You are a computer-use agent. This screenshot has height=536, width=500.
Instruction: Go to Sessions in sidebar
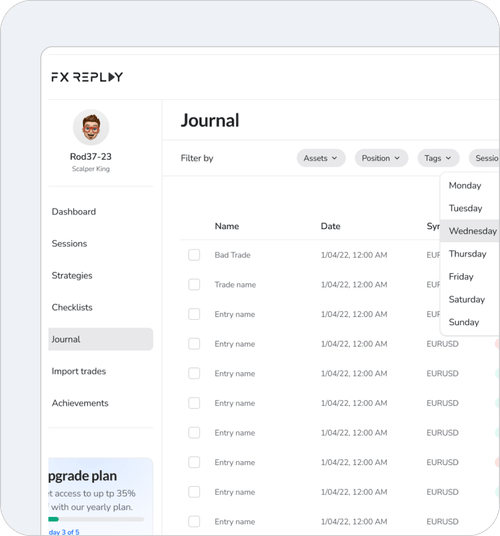pos(69,243)
